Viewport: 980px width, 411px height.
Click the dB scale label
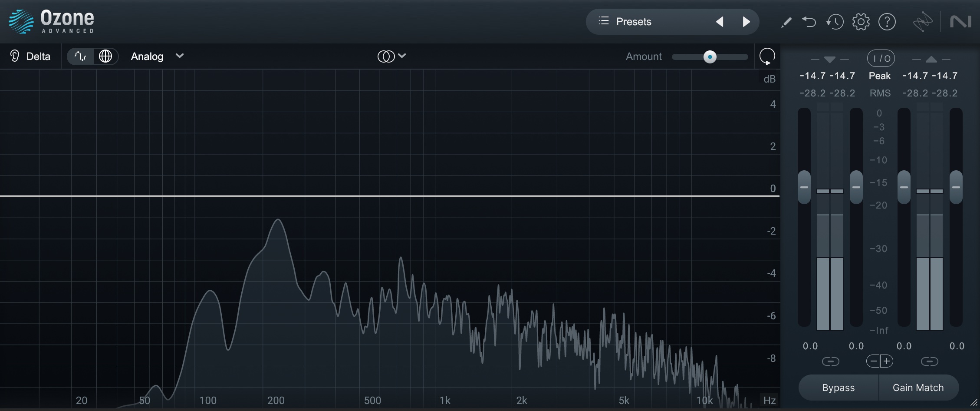(x=770, y=79)
